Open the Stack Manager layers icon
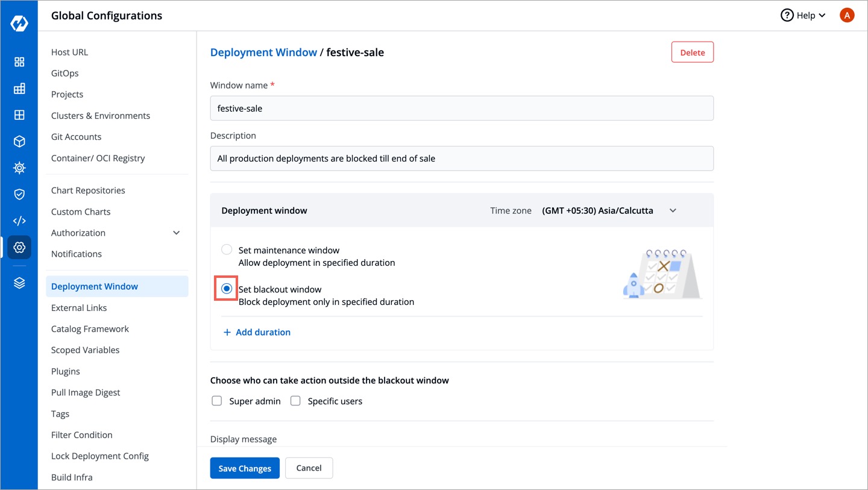The image size is (868, 490). 19,282
